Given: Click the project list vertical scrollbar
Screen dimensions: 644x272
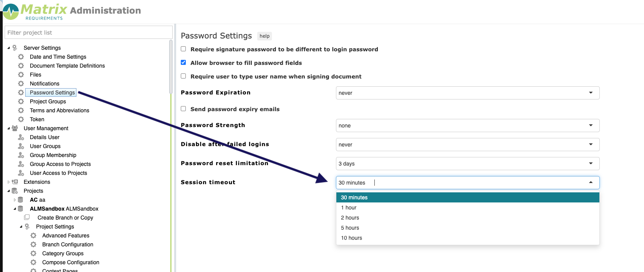Looking at the screenshot, I should (171, 67).
